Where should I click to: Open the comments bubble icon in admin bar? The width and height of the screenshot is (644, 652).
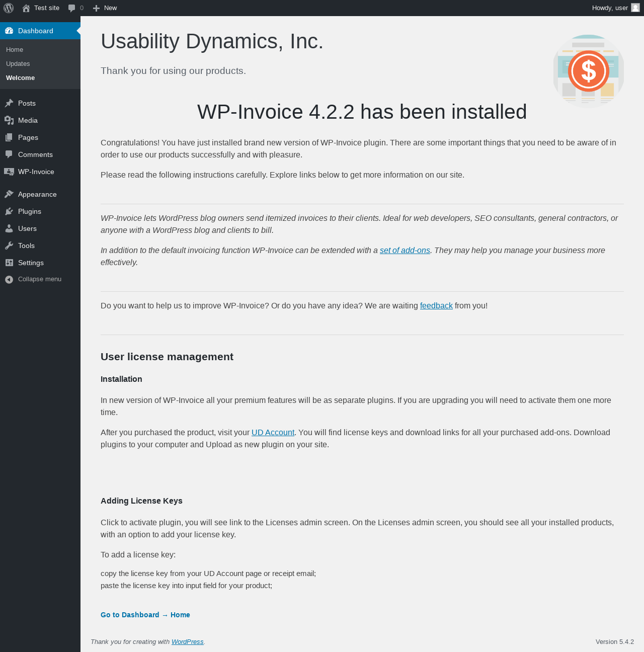(x=72, y=8)
